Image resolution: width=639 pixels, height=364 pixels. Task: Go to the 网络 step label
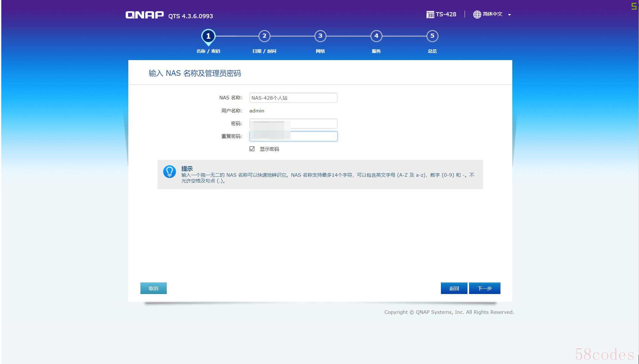(320, 51)
